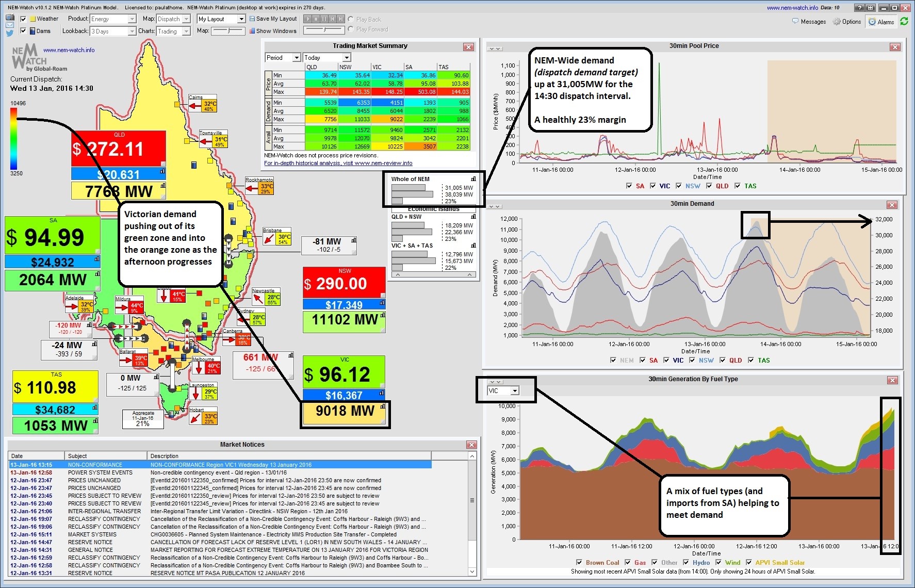Click the camera snapshot icon top-left

pyautogui.click(x=10, y=18)
